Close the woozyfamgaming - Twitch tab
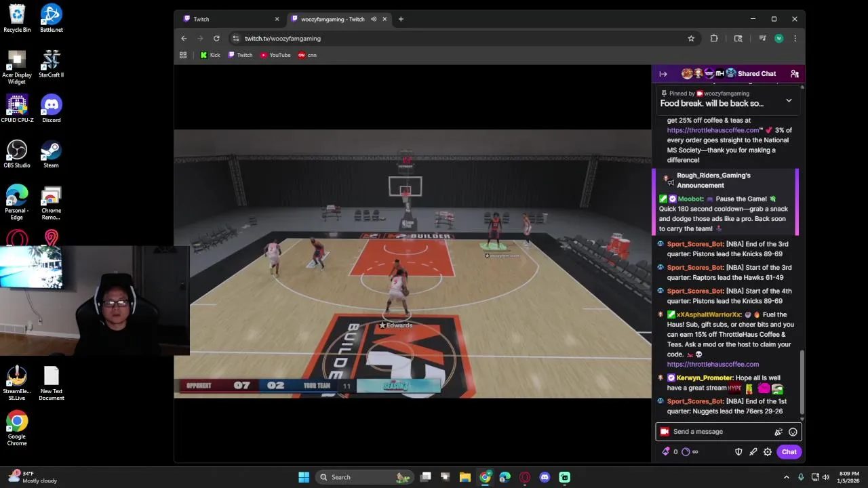This screenshot has height=488, width=868. coord(384,19)
